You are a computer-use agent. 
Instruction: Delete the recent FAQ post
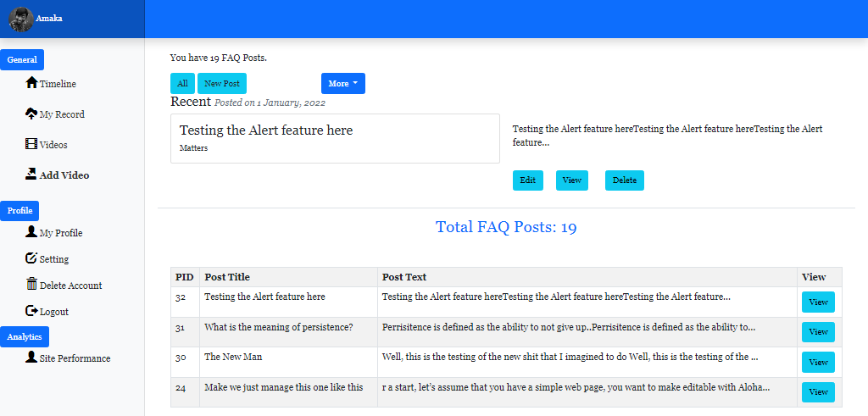[x=624, y=180]
